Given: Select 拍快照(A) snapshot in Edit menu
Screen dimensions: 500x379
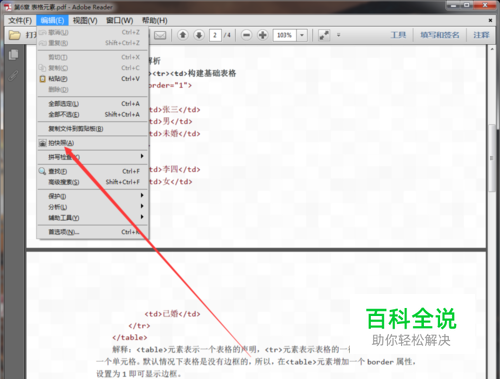Looking at the screenshot, I should (92, 143).
